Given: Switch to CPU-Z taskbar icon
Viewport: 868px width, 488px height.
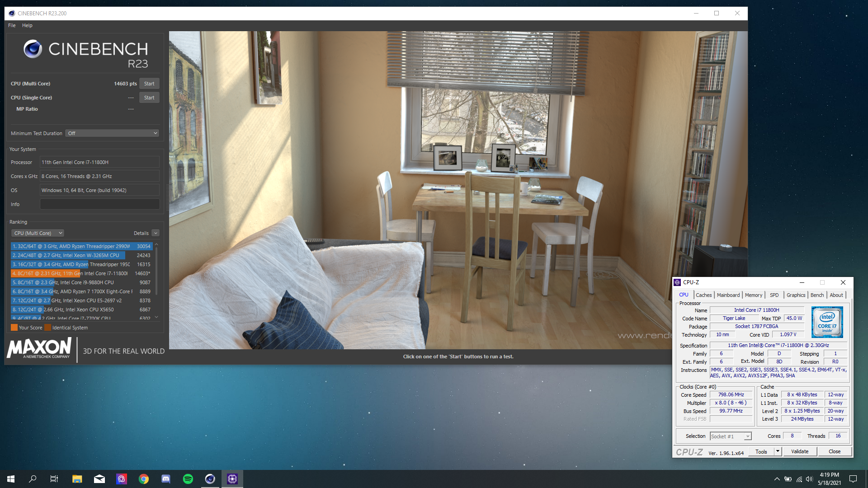Looking at the screenshot, I should (232, 479).
